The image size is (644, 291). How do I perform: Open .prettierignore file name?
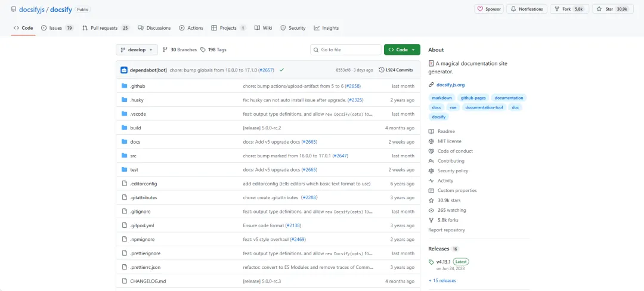tap(145, 253)
